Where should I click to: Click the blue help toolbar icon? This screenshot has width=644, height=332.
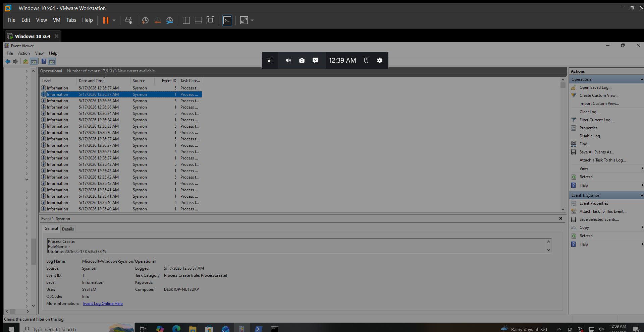click(x=44, y=61)
